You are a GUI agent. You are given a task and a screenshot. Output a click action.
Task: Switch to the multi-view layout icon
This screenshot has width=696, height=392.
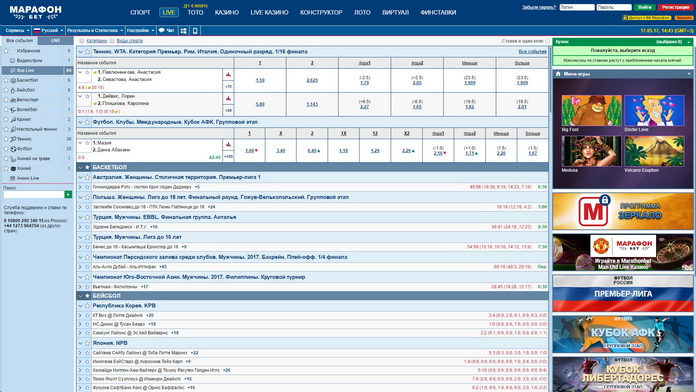(x=183, y=31)
